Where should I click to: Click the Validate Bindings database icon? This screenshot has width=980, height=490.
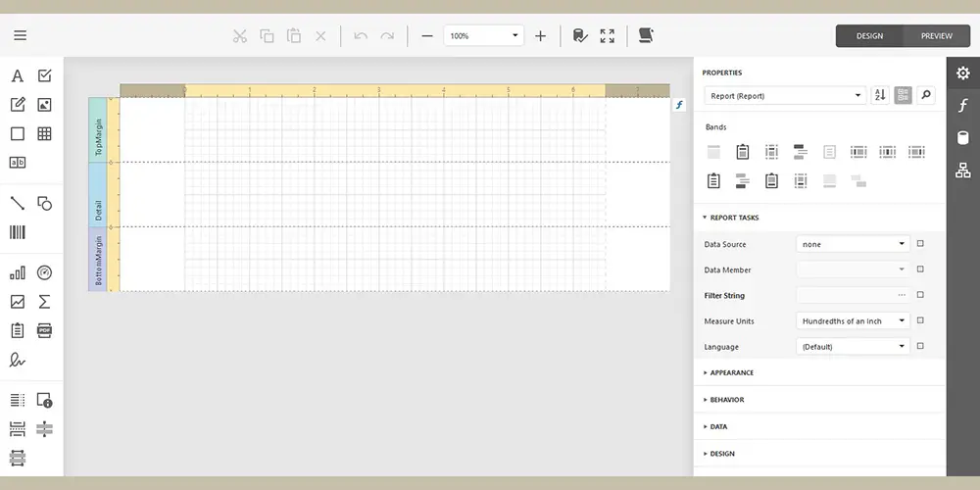click(x=580, y=35)
